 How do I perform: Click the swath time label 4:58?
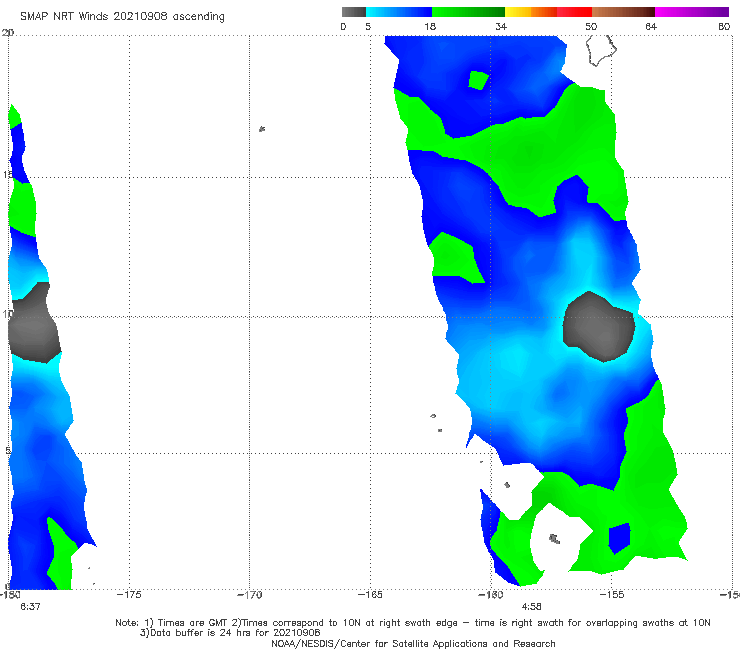coord(532,607)
